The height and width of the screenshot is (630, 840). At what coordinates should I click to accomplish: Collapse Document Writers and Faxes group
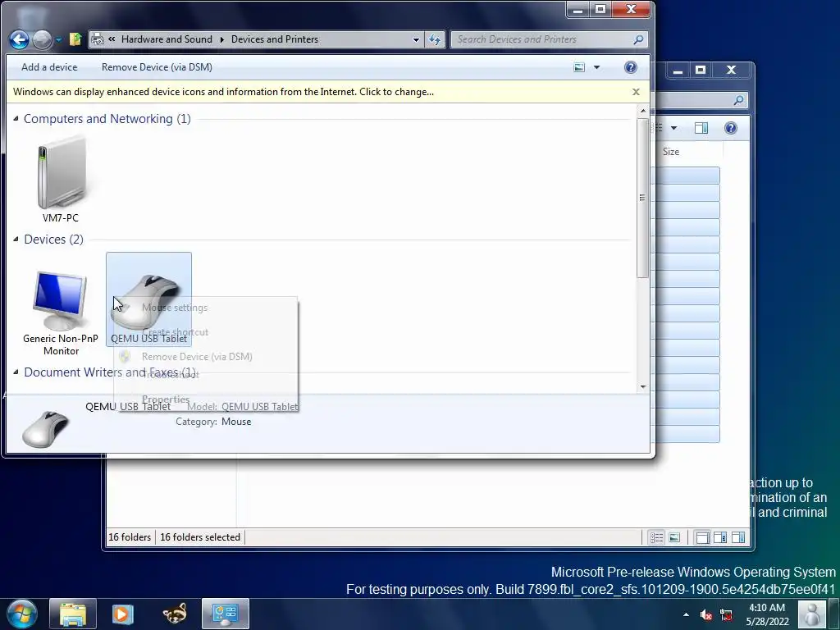coord(16,372)
